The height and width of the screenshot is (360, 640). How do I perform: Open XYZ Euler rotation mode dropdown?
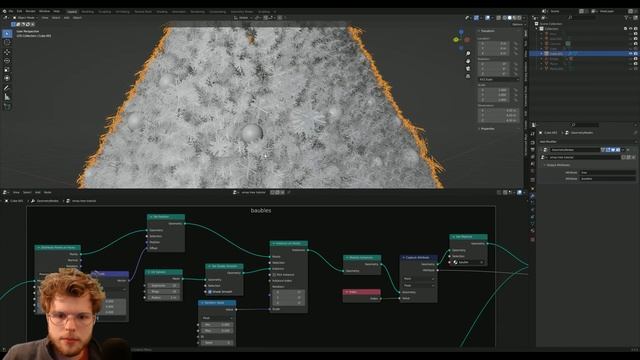[499, 79]
